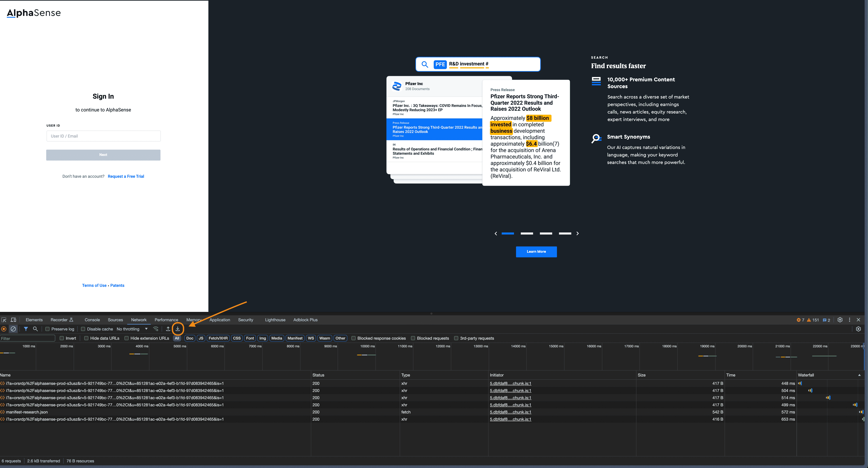Click the Smart Synonyms magnifier icon
The image size is (868, 468).
point(596,138)
